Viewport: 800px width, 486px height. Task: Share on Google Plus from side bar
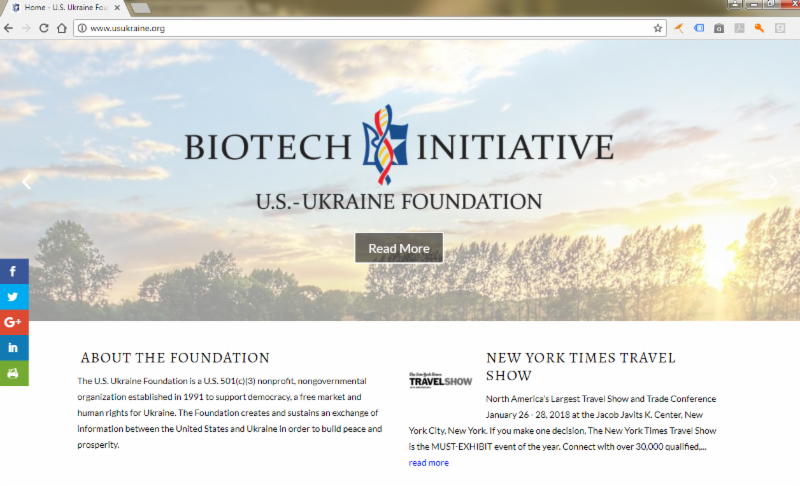14,322
